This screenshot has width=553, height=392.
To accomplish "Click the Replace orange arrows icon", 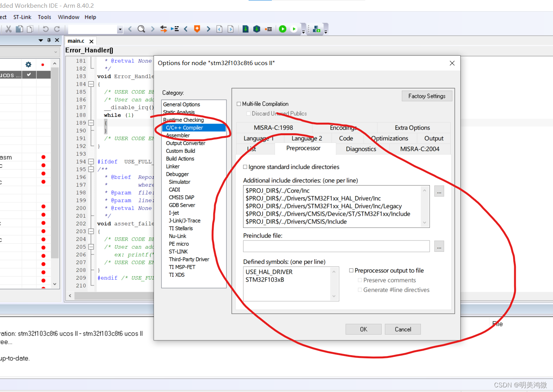I will (164, 29).
